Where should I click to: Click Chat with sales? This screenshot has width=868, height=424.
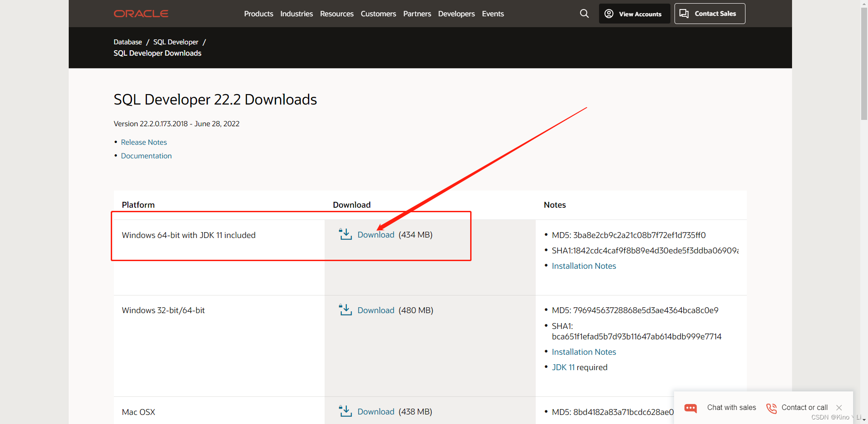(x=731, y=408)
